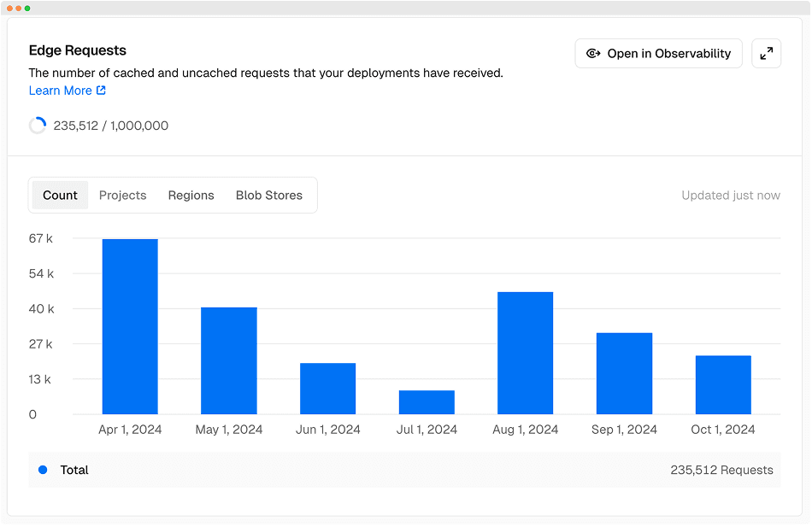Click the external link icon beside Learn More
Screen dimensions: 812x527
pyautogui.click(x=102, y=91)
